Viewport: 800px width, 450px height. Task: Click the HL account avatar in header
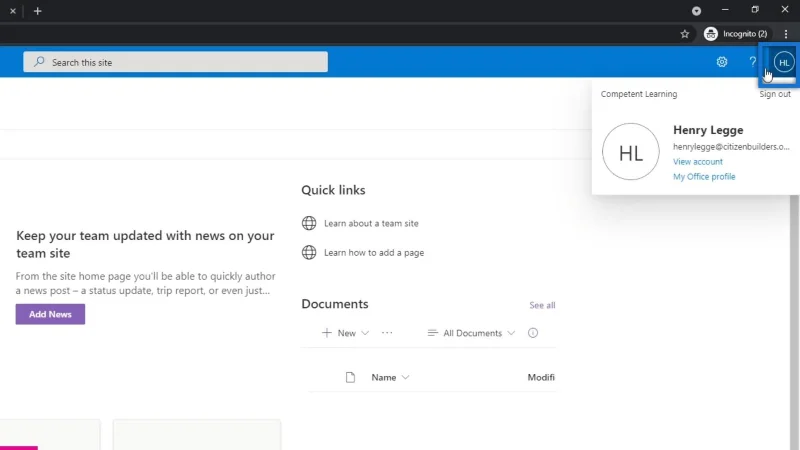click(x=784, y=63)
